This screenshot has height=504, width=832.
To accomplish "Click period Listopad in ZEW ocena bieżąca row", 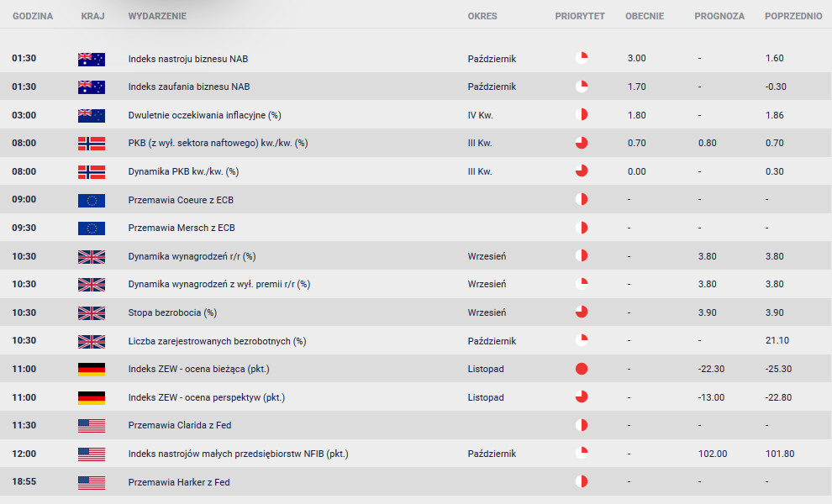I will [x=486, y=370].
